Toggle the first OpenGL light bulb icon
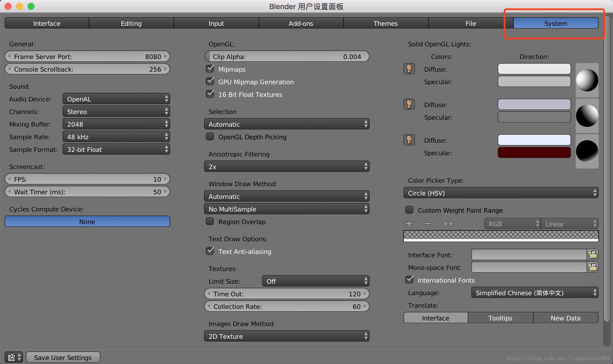 point(409,69)
